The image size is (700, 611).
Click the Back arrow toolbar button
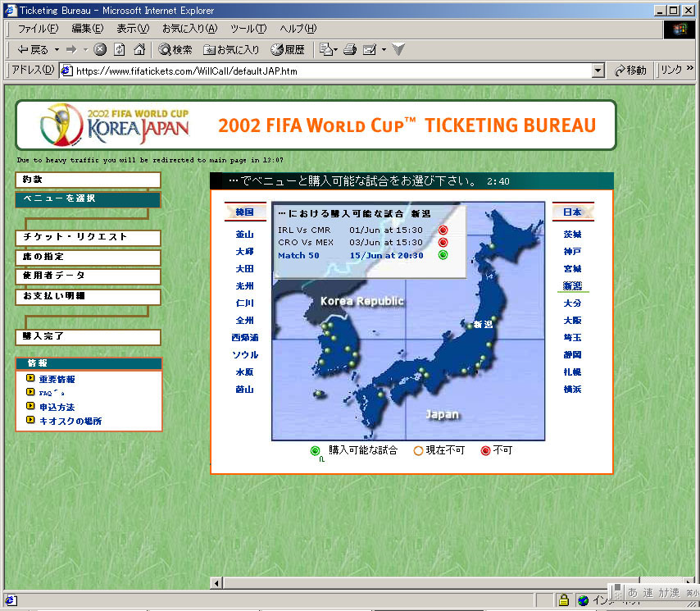pos(33,49)
